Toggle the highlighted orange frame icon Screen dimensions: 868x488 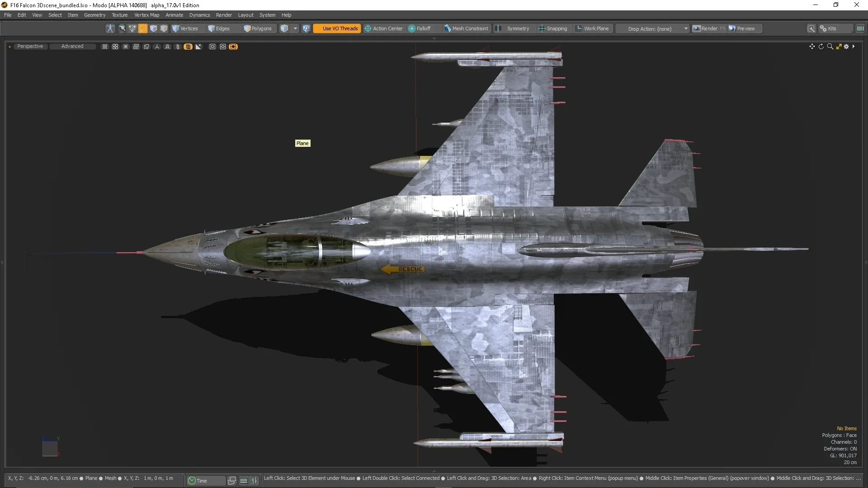click(x=233, y=47)
